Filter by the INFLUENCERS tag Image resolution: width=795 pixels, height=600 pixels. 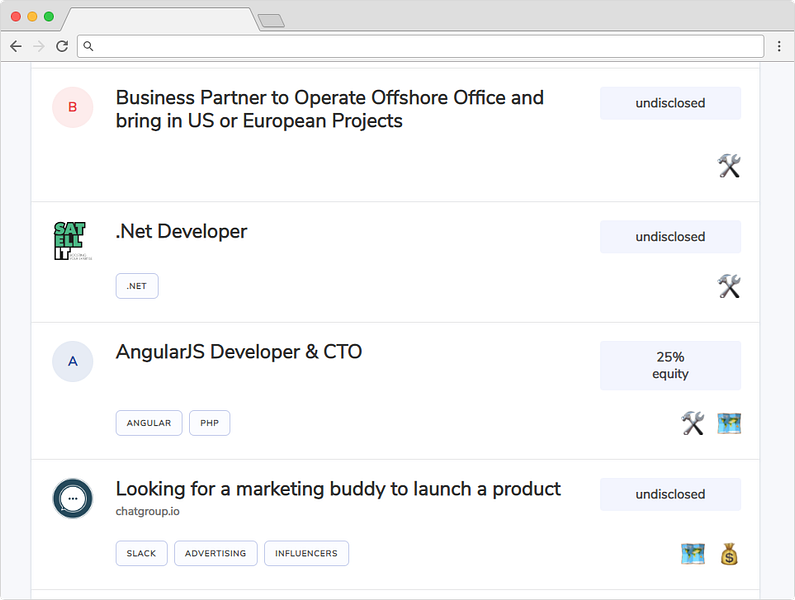click(306, 553)
